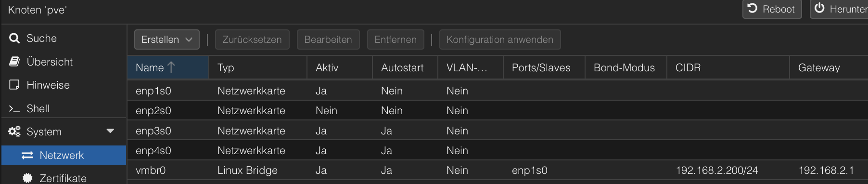
Task: Sort by Name column ascending arrow
Action: click(171, 67)
